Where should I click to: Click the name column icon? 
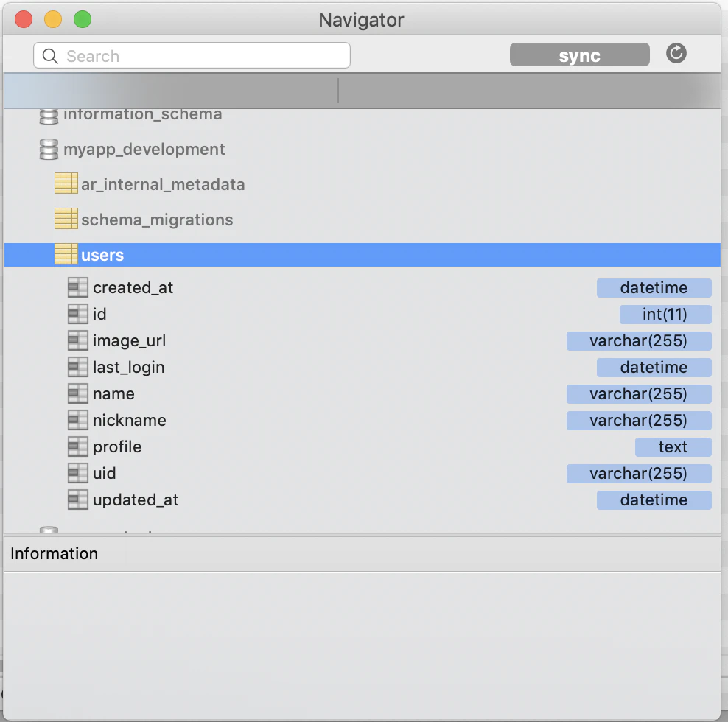click(x=77, y=393)
